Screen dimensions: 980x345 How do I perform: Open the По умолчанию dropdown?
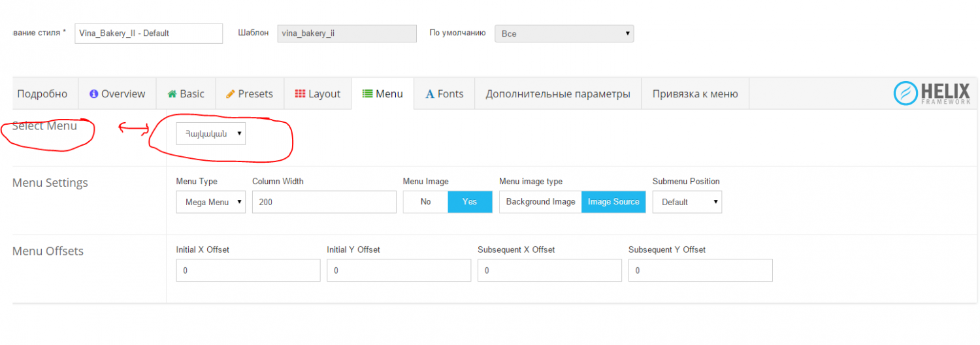point(564,33)
